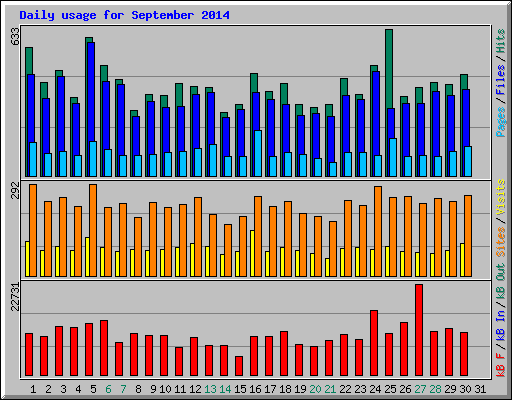
Task: Click the red kB bar for day 1
Action: tap(29, 355)
